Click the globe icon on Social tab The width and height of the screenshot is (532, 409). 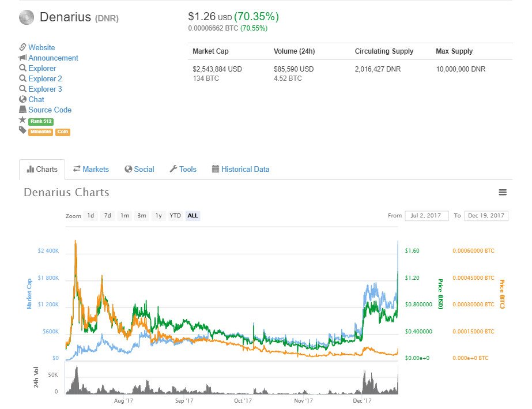click(129, 169)
